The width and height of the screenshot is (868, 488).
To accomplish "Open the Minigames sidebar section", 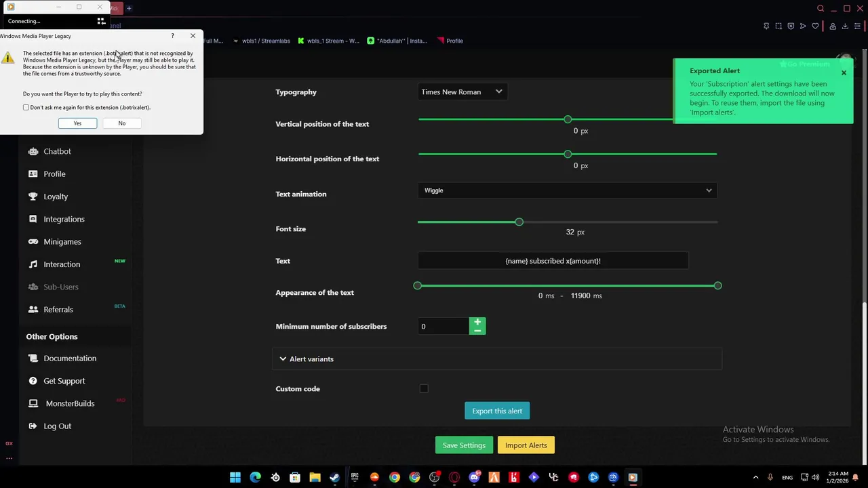I will (x=62, y=241).
